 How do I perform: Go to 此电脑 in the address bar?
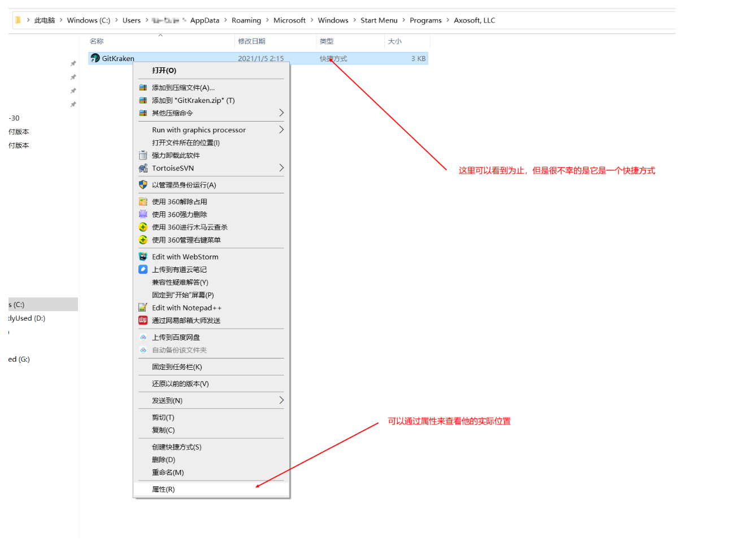[45, 20]
